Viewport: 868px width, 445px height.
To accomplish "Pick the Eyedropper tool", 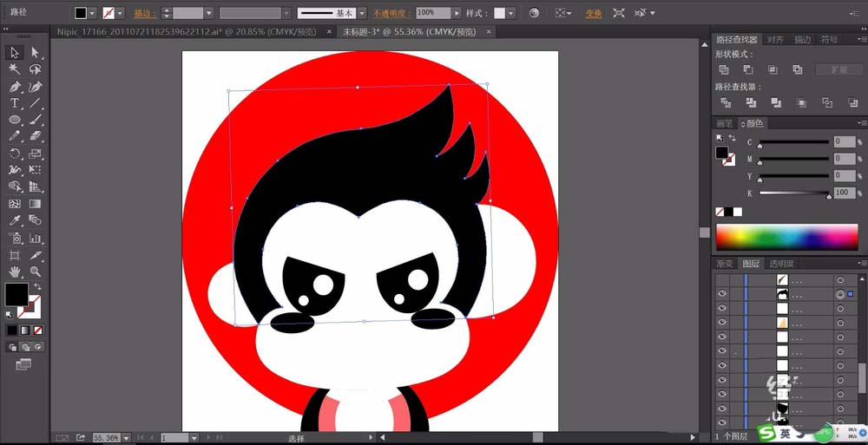I will pos(15,220).
